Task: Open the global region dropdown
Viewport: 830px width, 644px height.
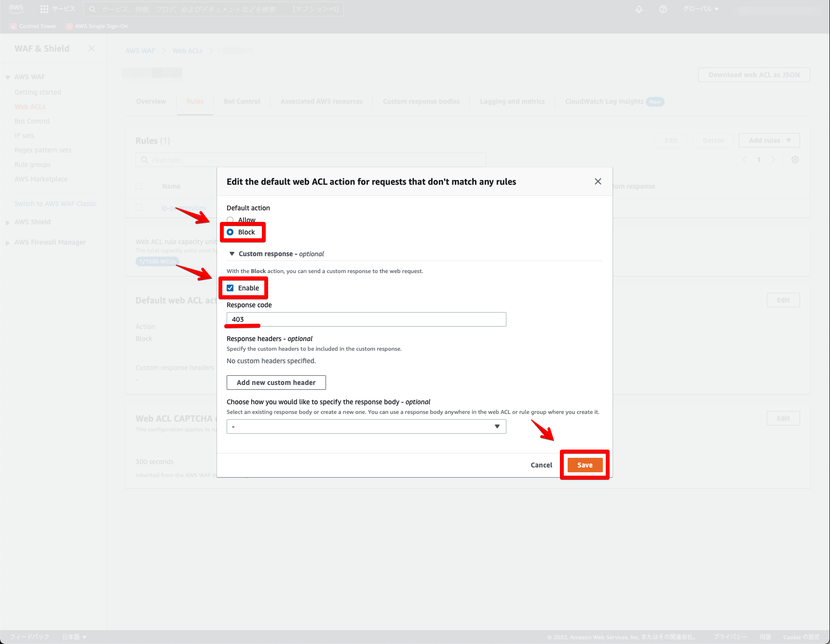Action: point(701,9)
